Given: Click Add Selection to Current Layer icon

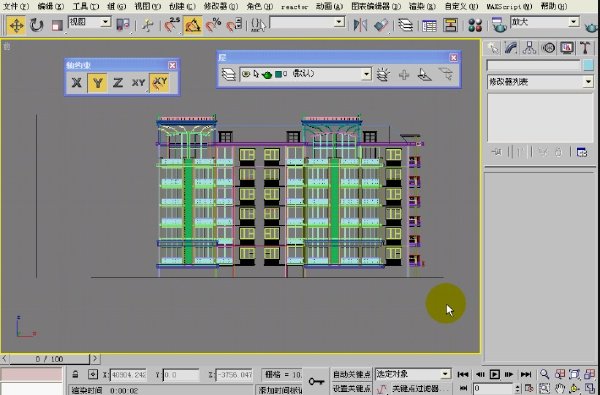Looking at the screenshot, I should [x=404, y=74].
